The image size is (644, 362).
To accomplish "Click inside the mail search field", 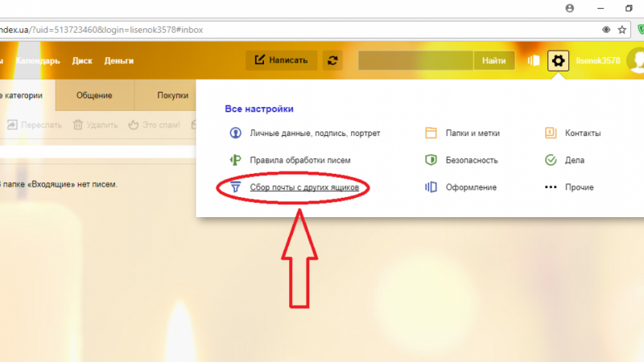I will coord(415,61).
